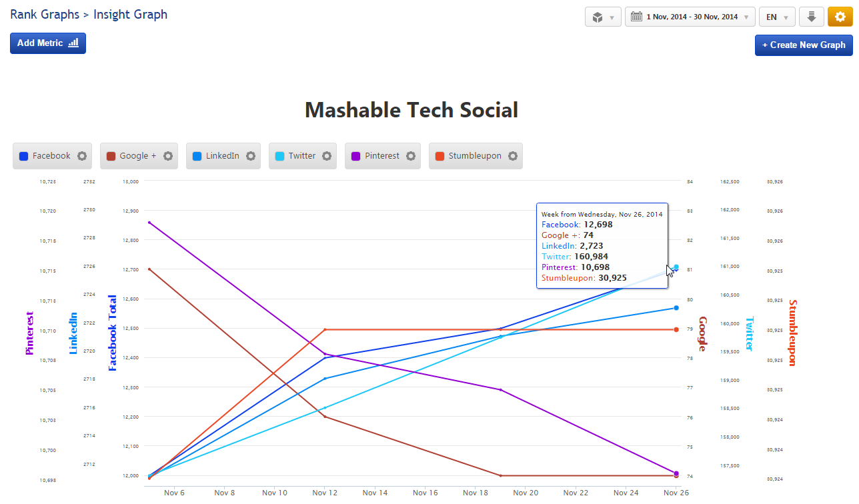The height and width of the screenshot is (504, 859).
Task: Click the Add Metric button
Action: [48, 43]
